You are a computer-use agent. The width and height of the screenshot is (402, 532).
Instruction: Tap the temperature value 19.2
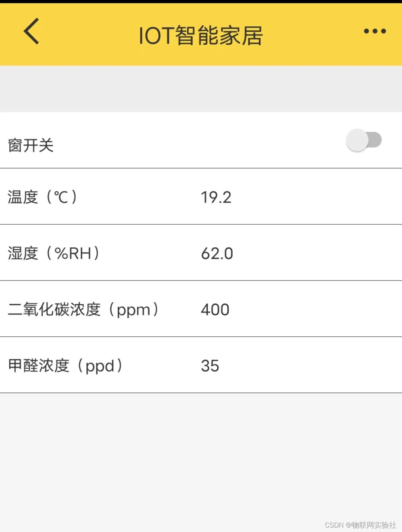tap(216, 198)
